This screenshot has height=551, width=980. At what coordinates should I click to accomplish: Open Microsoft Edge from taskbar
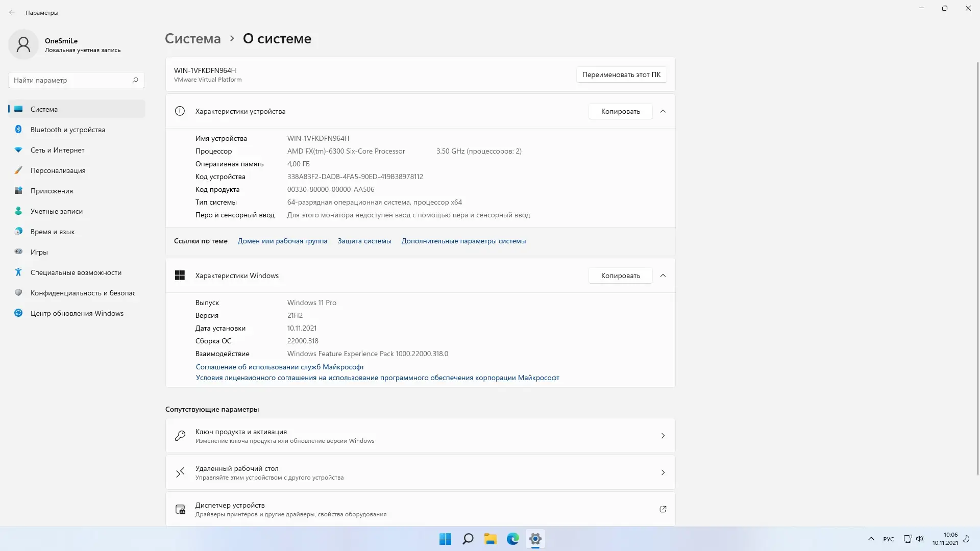pos(512,539)
